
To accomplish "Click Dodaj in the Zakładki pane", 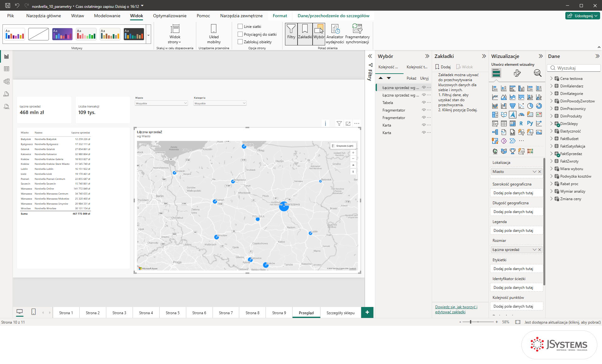I will pyautogui.click(x=443, y=67).
